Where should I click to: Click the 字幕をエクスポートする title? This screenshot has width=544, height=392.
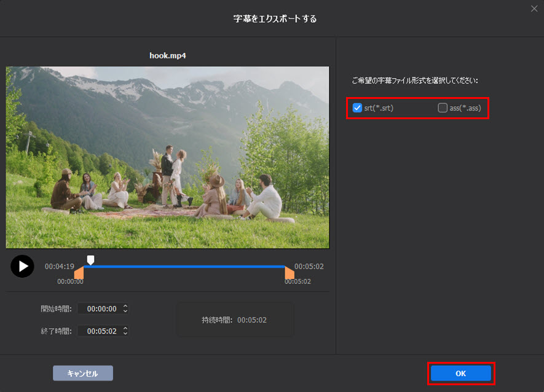pos(275,18)
